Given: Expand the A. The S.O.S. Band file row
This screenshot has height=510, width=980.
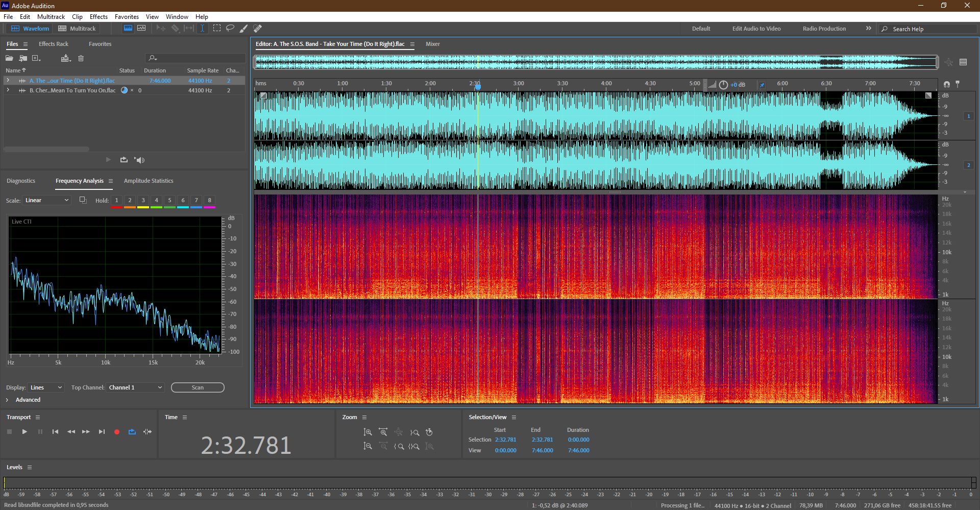Looking at the screenshot, I should [x=8, y=81].
